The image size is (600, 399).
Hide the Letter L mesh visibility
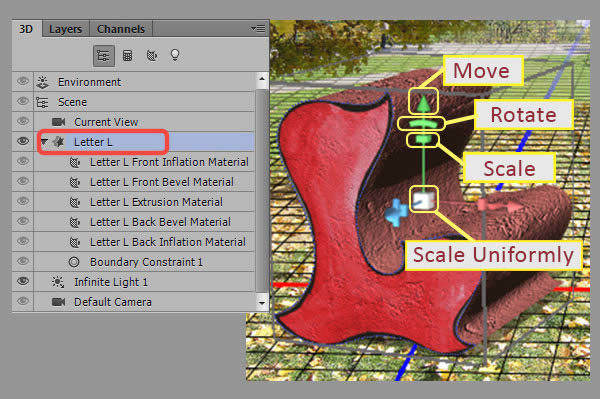point(23,141)
